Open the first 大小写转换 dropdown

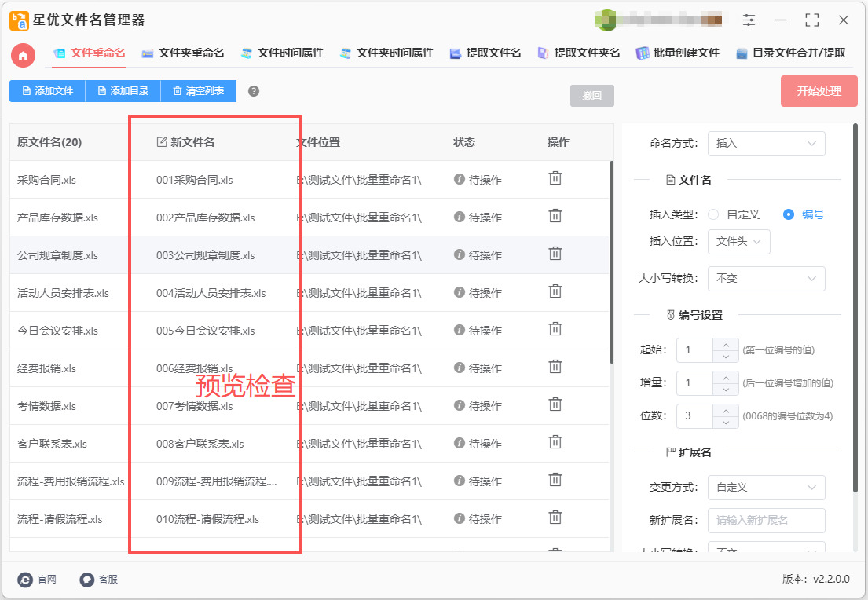click(x=766, y=279)
